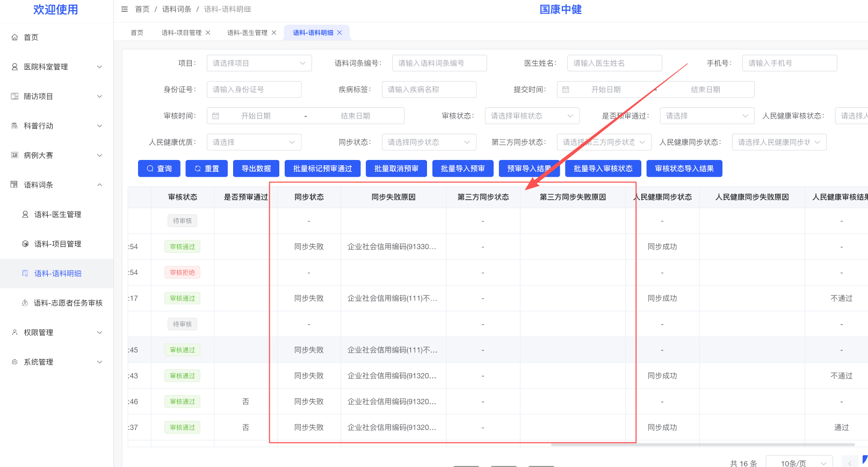Open the 同步状态 dropdown
The height and width of the screenshot is (467, 868).
(429, 142)
